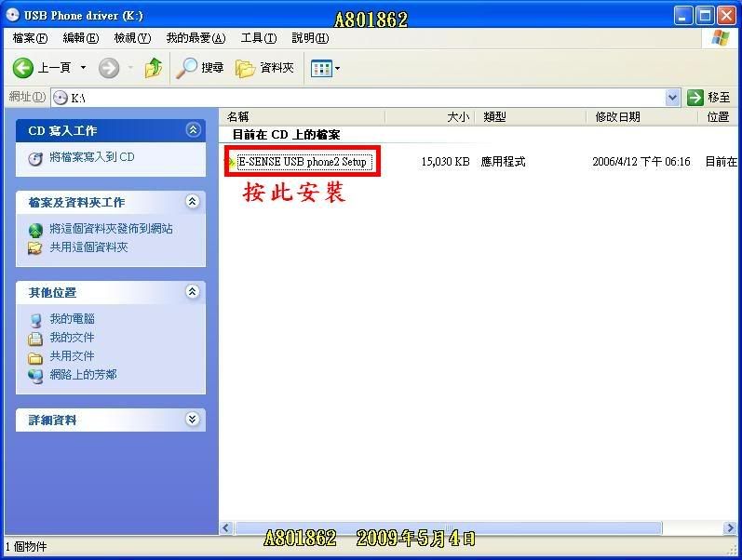Image resolution: width=742 pixels, height=560 pixels.
Task: Click 將這個資料夾發佈到網站 link
Action: pos(111,229)
